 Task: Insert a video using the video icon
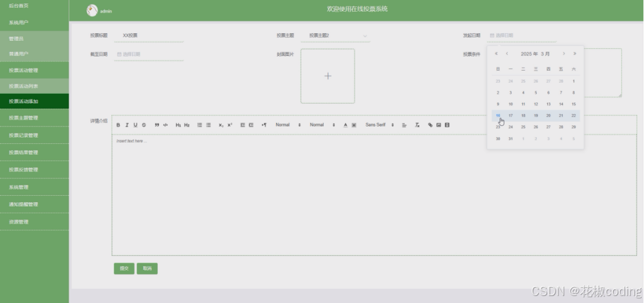447,125
